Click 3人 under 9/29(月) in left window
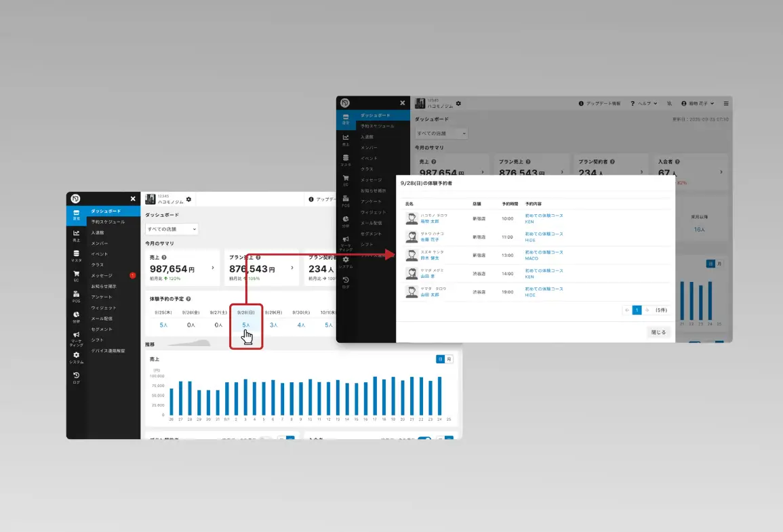The height and width of the screenshot is (532, 783). [x=274, y=325]
